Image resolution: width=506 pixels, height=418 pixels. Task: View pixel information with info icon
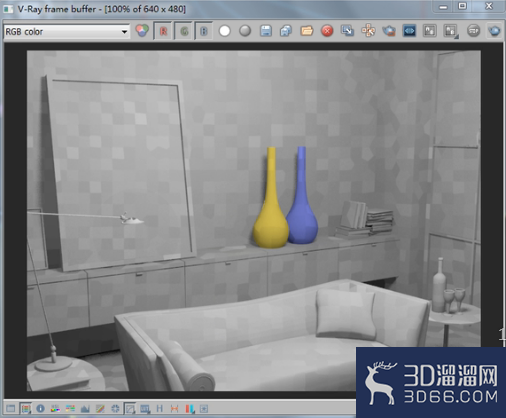[x=40, y=408]
